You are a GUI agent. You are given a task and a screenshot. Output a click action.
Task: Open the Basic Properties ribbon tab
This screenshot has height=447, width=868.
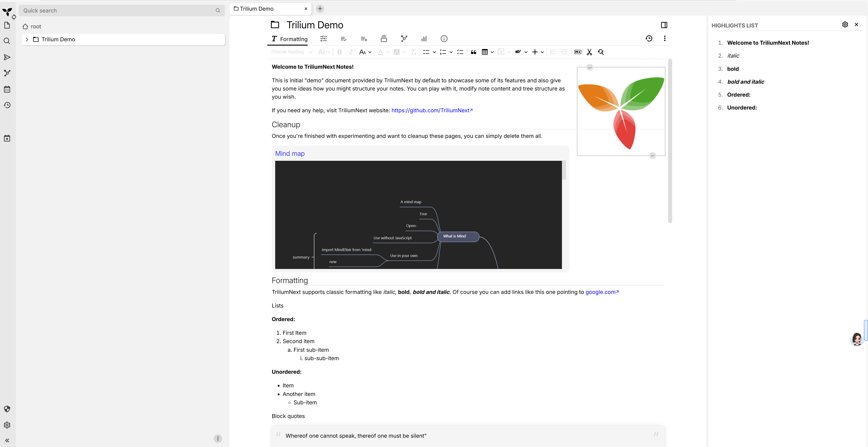[x=324, y=39]
